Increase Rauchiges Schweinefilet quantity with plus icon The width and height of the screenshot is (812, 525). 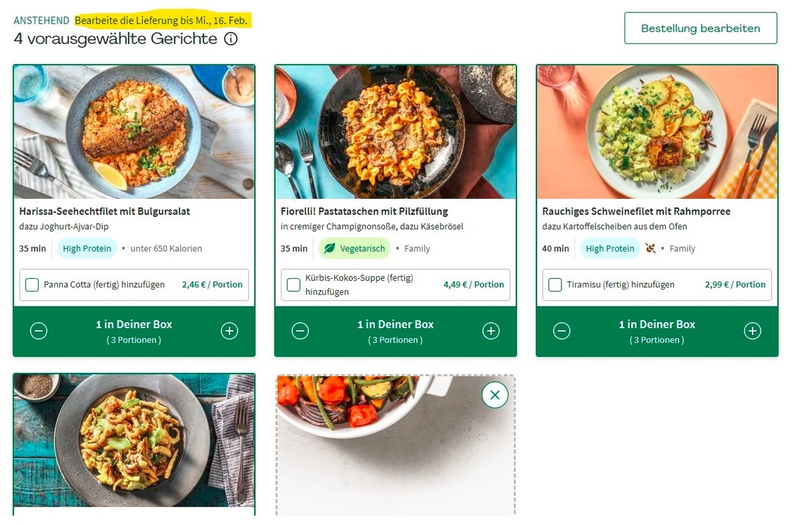pos(752,331)
